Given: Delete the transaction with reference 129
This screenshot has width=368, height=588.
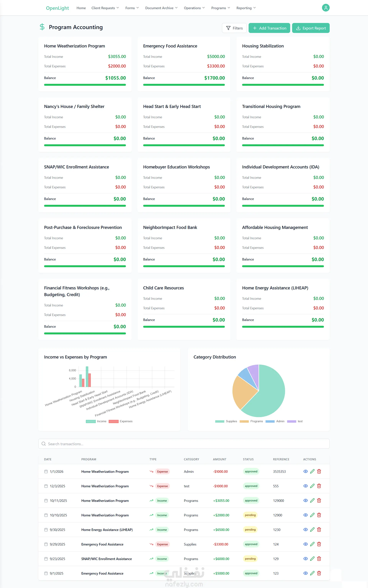Looking at the screenshot, I should 319,559.
